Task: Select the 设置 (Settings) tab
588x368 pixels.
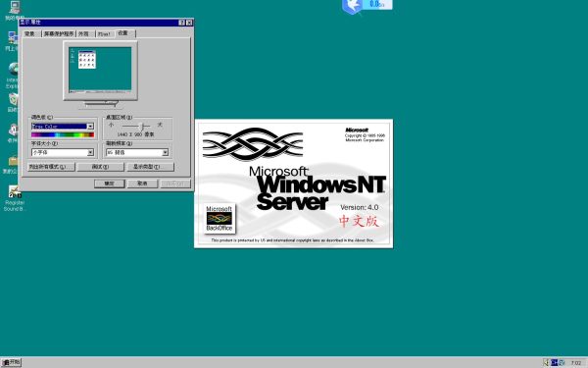Action: tap(124, 33)
